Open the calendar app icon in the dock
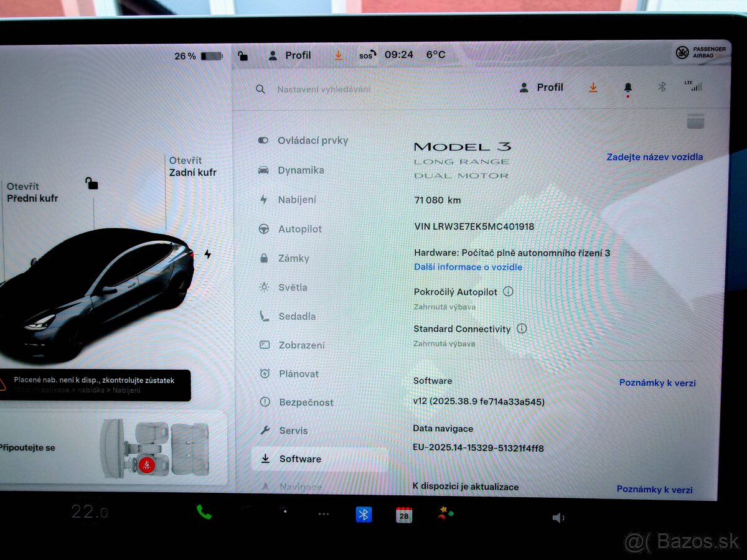 pos(403,516)
